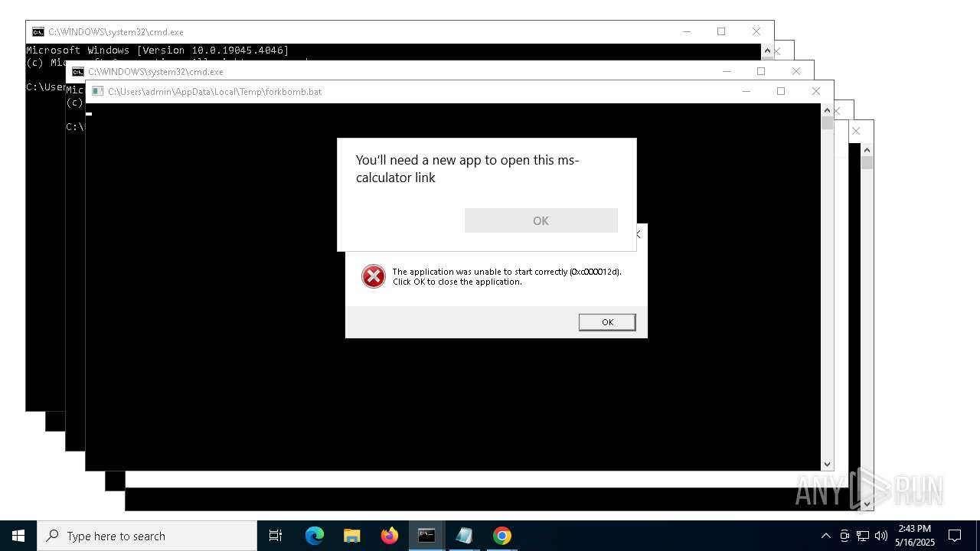Viewport: 980px width, 551px height.
Task: Click the Microsoft Windows version line
Action: click(x=158, y=51)
